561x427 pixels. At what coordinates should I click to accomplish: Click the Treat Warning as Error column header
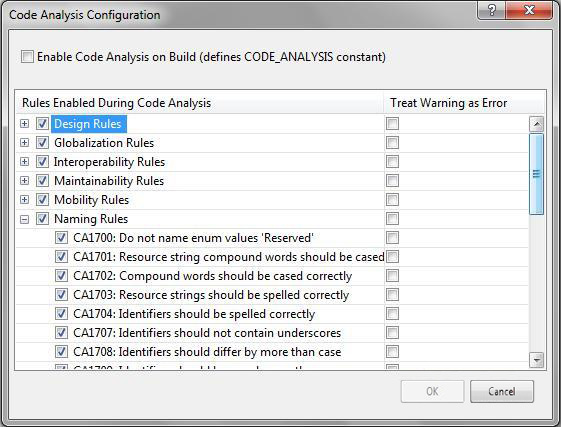click(464, 103)
